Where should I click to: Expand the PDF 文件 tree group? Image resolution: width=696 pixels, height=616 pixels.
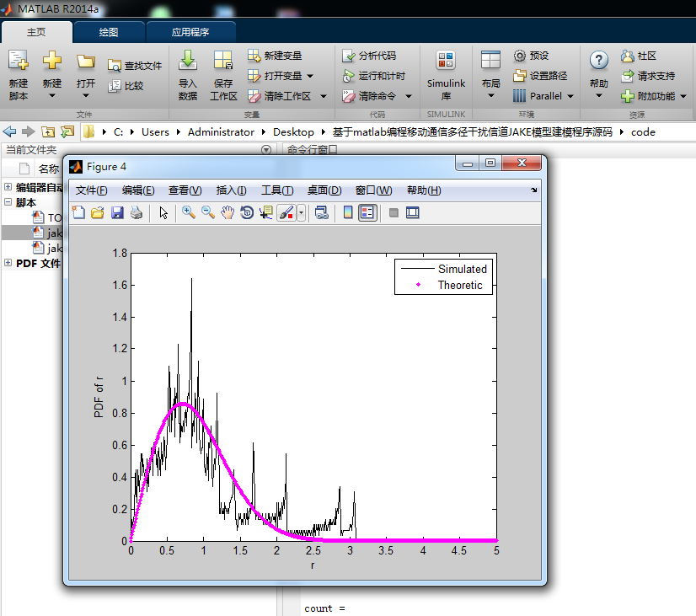8,262
